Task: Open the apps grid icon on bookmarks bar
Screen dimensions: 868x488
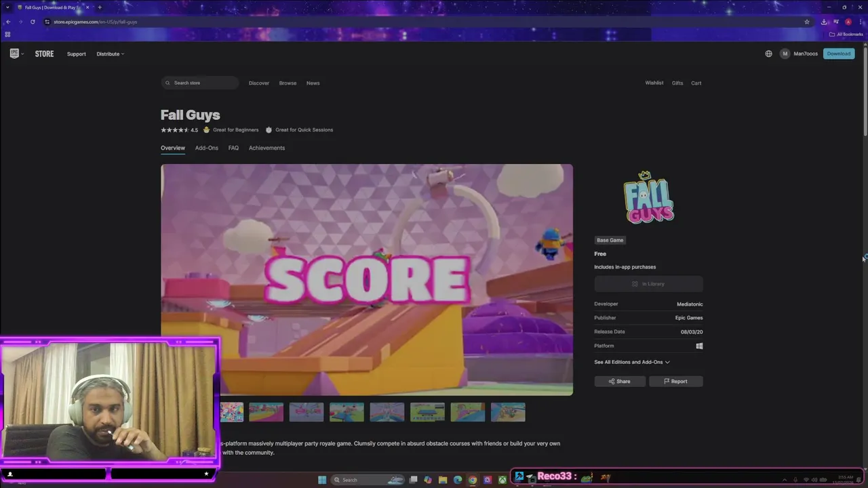Action: tap(7, 34)
